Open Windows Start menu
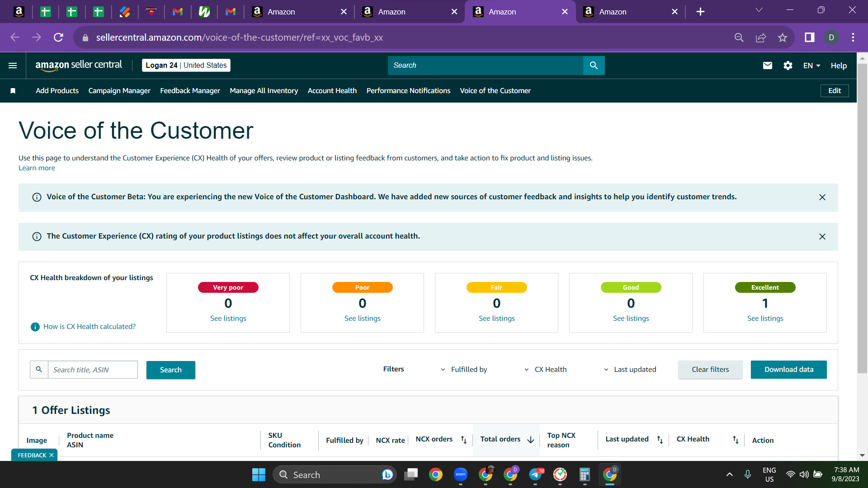 [259, 475]
